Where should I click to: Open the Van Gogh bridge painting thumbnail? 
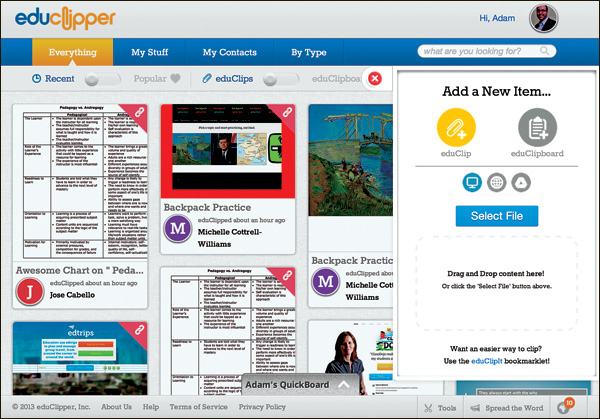351,160
